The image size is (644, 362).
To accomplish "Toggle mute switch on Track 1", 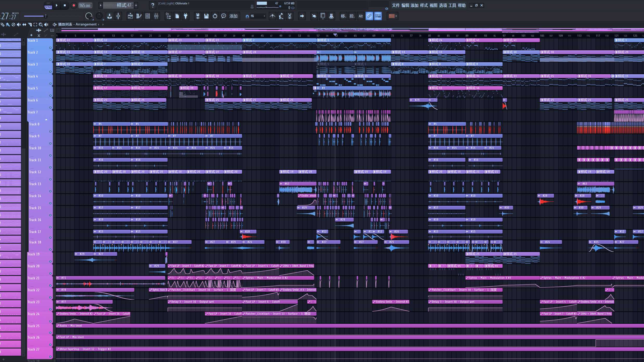I will pyautogui.click(x=50, y=48).
